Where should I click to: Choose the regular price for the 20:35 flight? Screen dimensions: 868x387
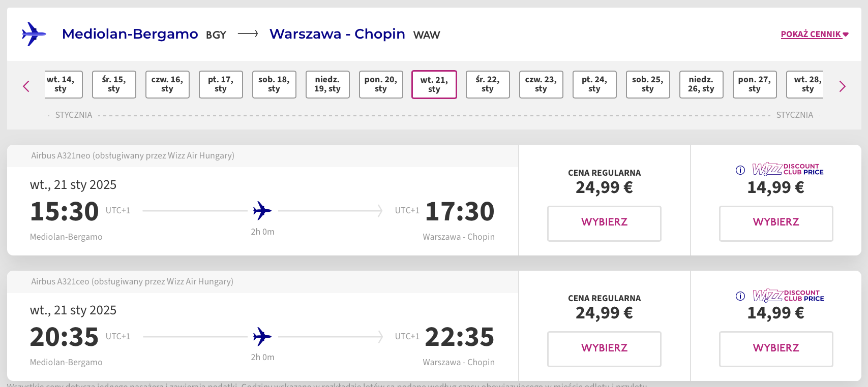pyautogui.click(x=604, y=349)
